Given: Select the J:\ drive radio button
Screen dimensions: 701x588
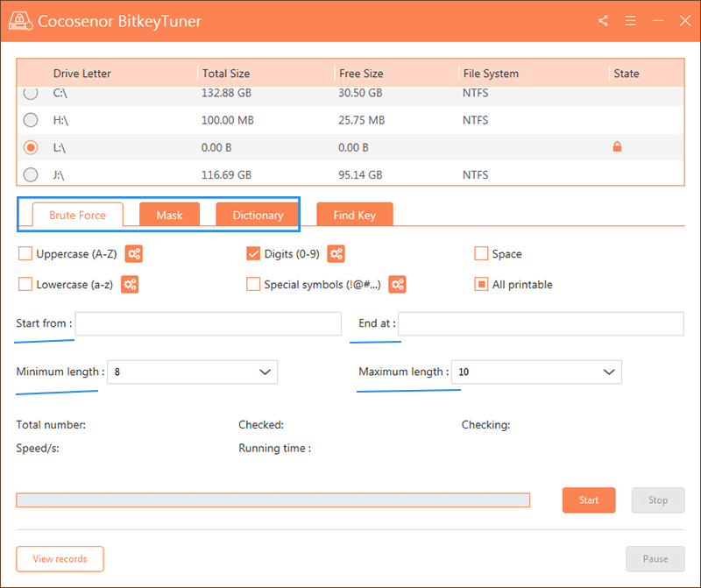Looking at the screenshot, I should pyautogui.click(x=31, y=174).
